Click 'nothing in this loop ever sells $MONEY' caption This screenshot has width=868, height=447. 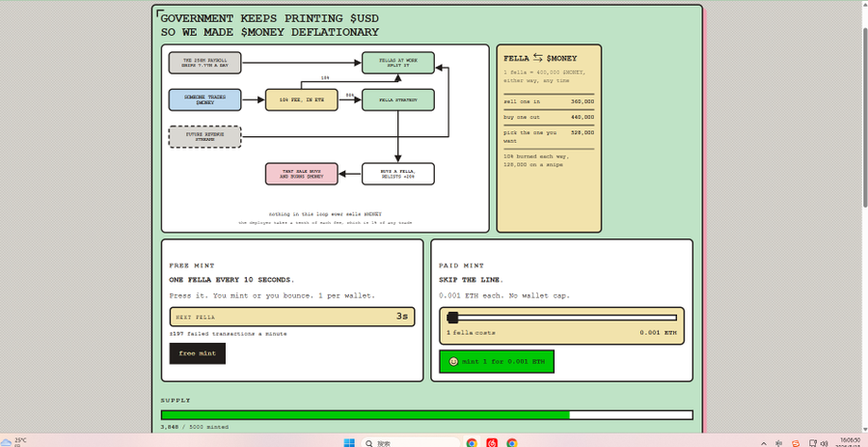pos(326,213)
